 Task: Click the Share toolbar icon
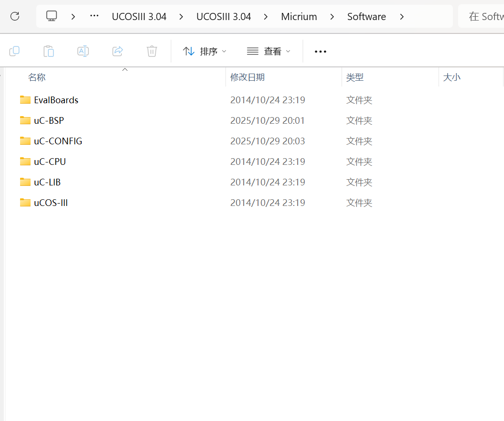tap(118, 51)
